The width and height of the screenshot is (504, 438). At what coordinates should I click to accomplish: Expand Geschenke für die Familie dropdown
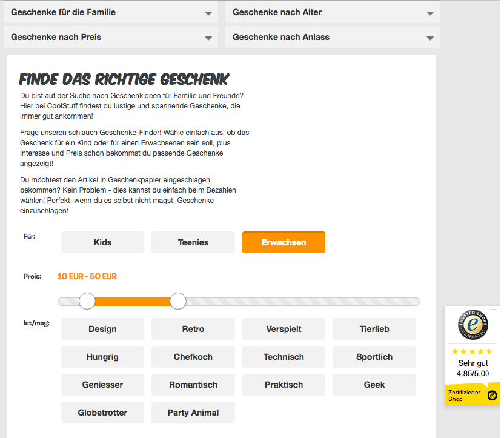pyautogui.click(x=110, y=12)
